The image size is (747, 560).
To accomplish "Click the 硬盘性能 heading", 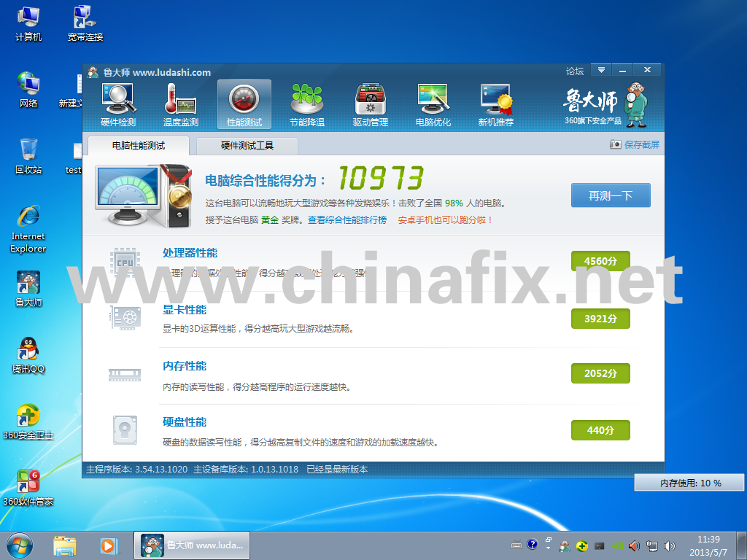I will (x=185, y=422).
